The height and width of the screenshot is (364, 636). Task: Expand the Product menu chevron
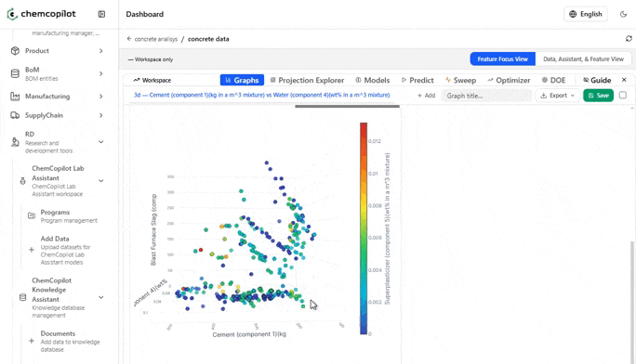(x=101, y=51)
